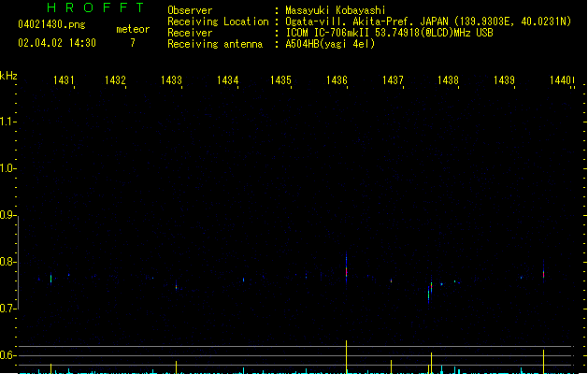588x374 pixels.
Task: Click the yellow power spike before 1440
Action: pos(543,362)
